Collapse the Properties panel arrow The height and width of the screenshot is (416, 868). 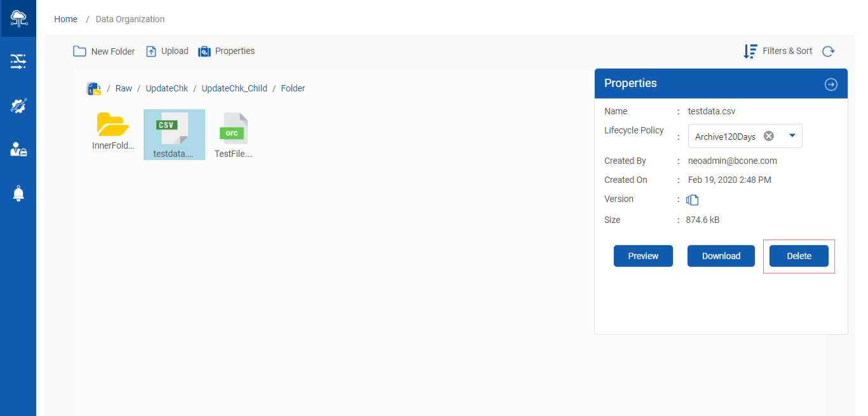coord(831,84)
